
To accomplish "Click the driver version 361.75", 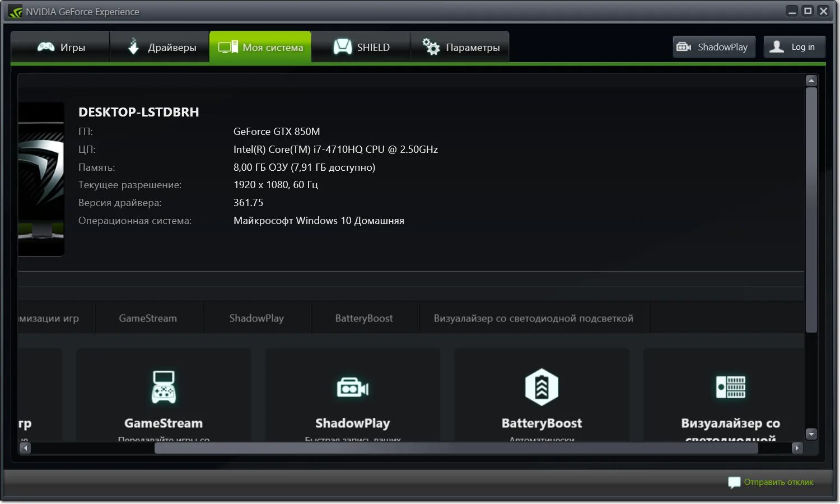I will point(248,203).
